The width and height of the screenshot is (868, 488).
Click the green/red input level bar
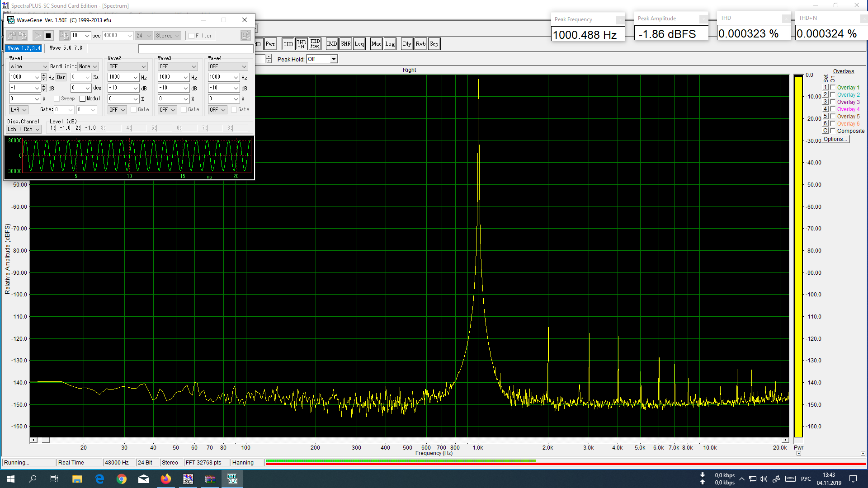(x=566, y=462)
